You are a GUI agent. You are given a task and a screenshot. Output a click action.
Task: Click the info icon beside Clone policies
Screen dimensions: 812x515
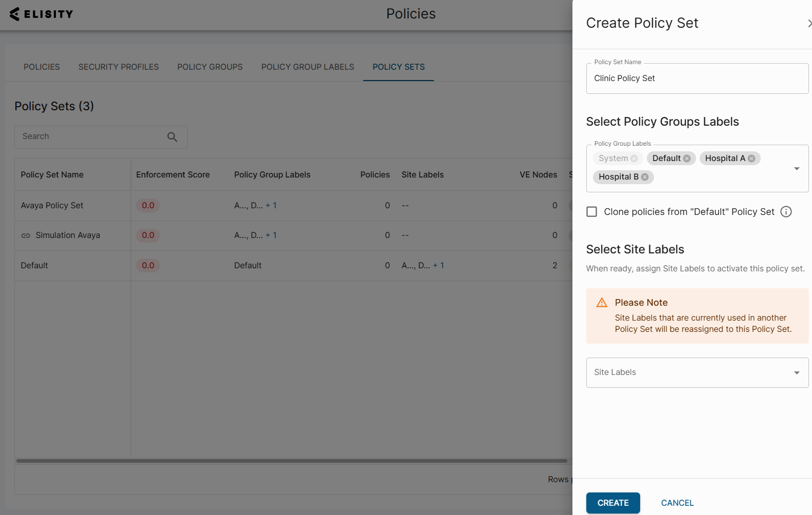pos(786,212)
